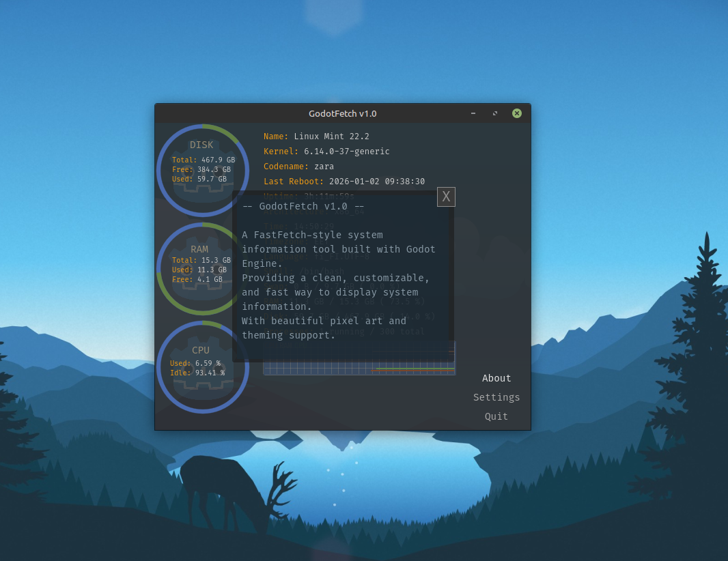This screenshot has height=561, width=728.
Task: Click the CPU usage ring gauge
Action: click(x=202, y=366)
